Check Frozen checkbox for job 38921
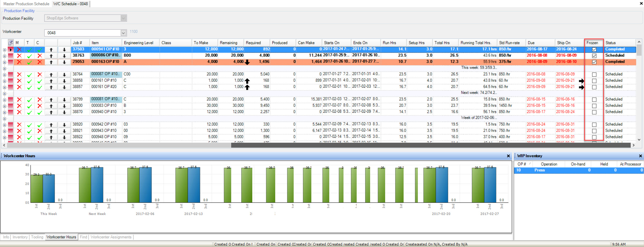Screen dimensions: 644x247 click(x=594, y=131)
